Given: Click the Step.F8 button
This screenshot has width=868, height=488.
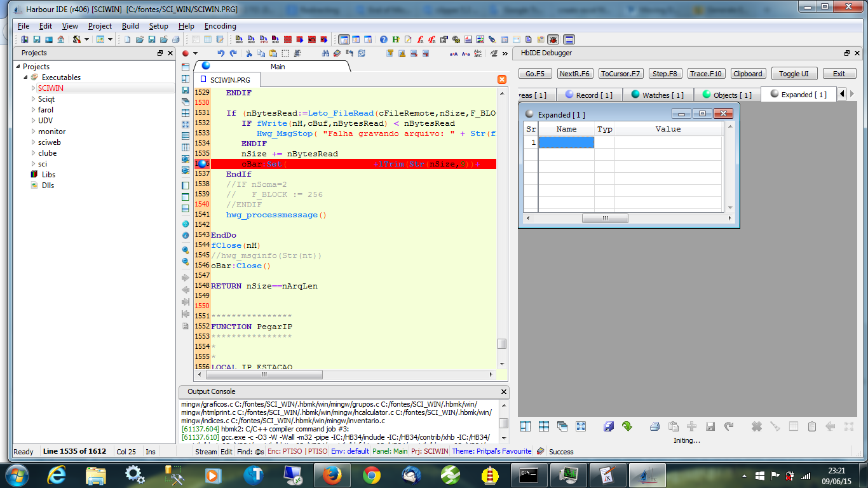Looking at the screenshot, I should point(665,74).
